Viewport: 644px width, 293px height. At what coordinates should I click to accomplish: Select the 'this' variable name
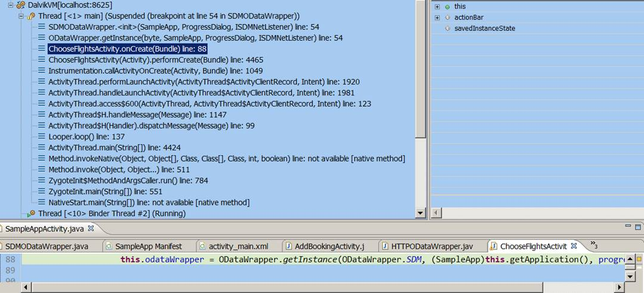(x=460, y=7)
